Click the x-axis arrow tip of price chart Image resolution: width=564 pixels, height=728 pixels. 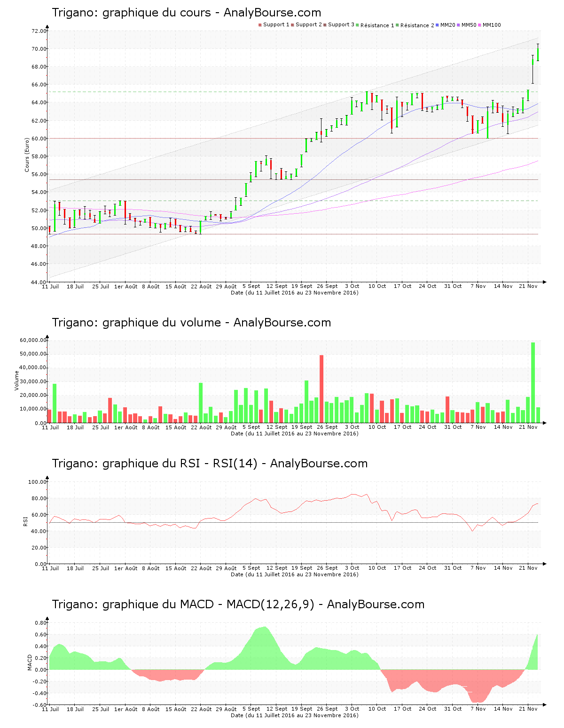[x=544, y=282]
